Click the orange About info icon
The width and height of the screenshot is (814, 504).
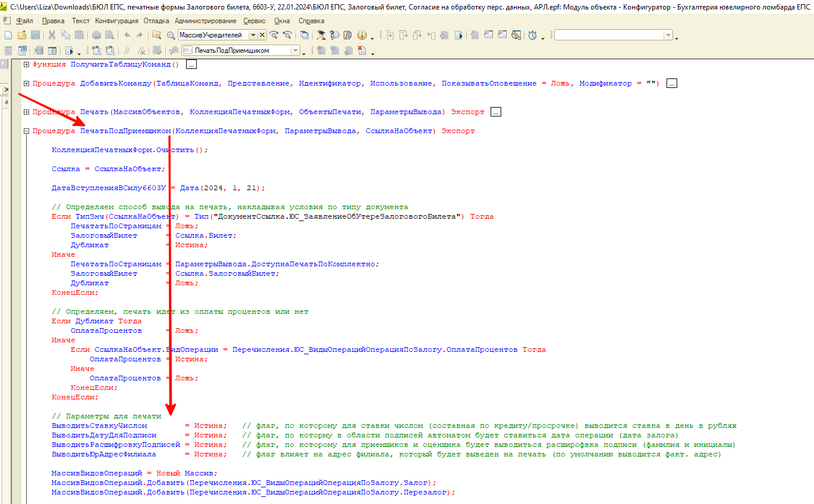362,35
